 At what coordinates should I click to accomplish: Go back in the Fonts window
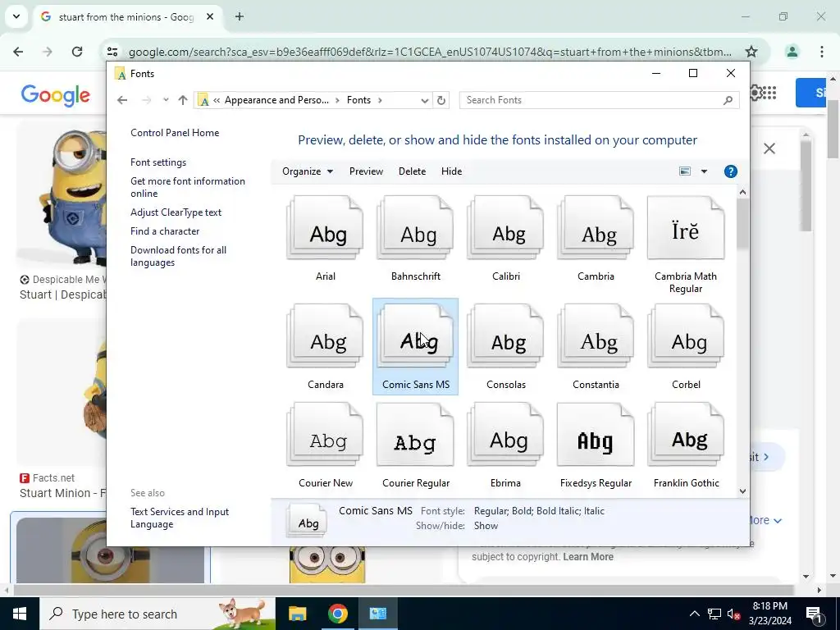(x=122, y=100)
